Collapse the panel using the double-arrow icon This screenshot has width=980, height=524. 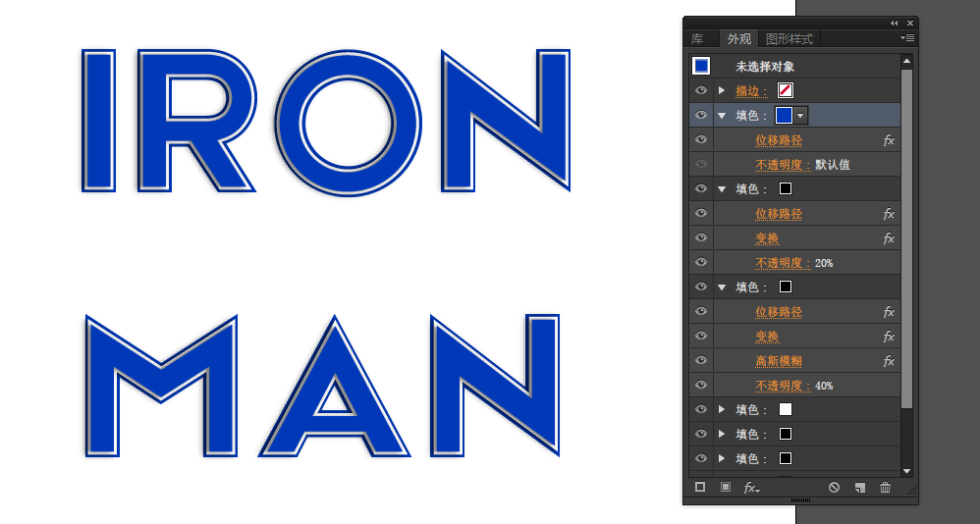coord(895,24)
